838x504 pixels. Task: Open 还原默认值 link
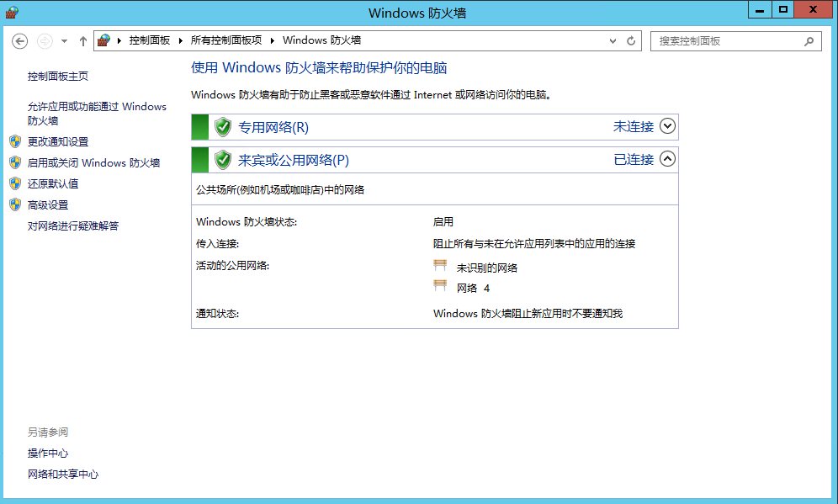(53, 184)
